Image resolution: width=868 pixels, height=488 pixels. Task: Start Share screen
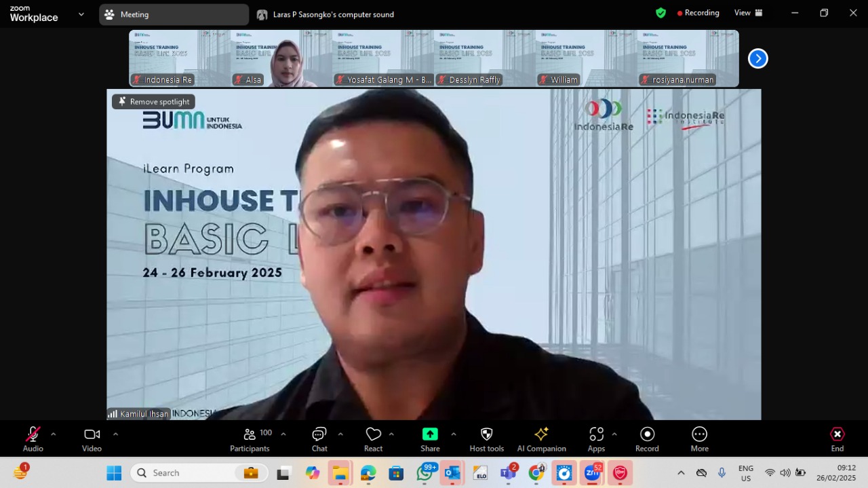pos(430,439)
